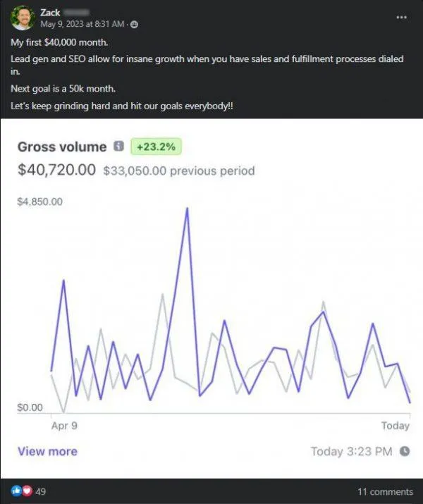
Task: Click the Zack author name
Action: point(50,13)
